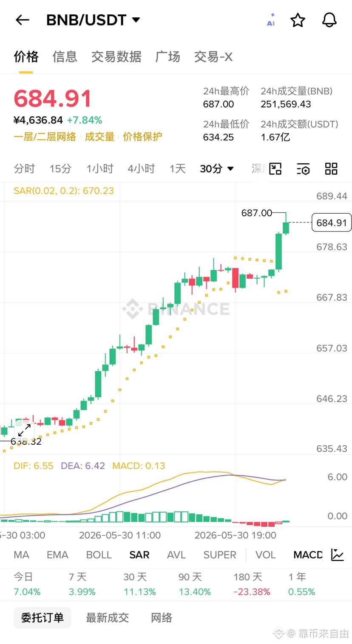Open the chart picture-in-picture icon
This screenshot has width=352, height=644.
click(x=275, y=169)
